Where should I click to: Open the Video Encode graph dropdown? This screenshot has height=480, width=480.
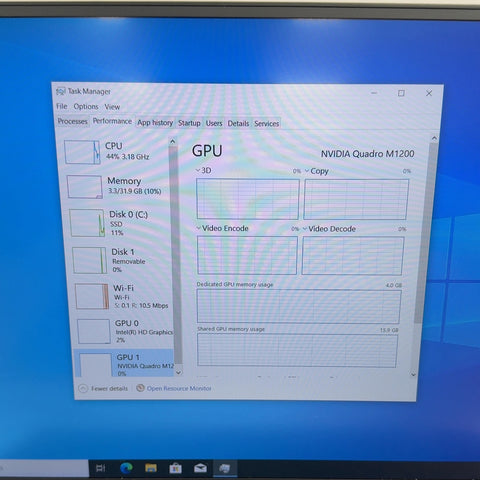click(198, 228)
